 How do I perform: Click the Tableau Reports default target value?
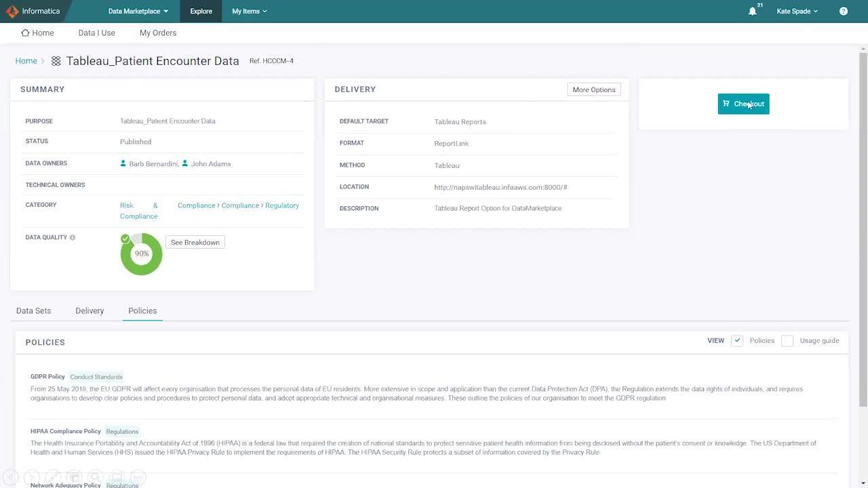(460, 122)
